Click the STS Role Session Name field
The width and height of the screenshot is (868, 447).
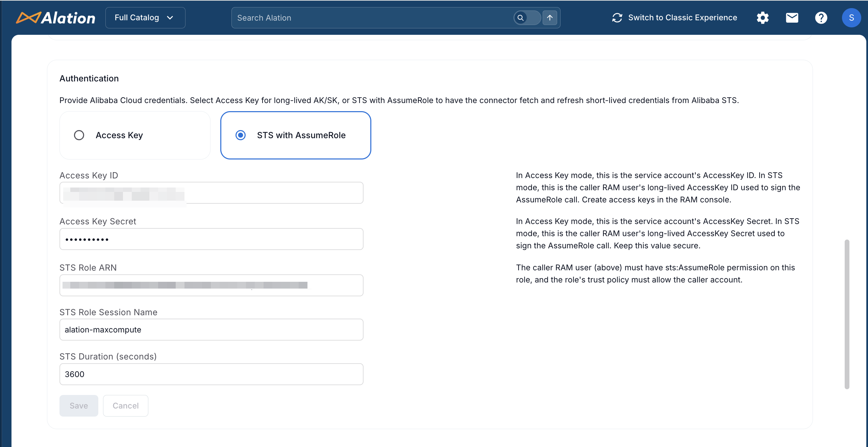212,330
